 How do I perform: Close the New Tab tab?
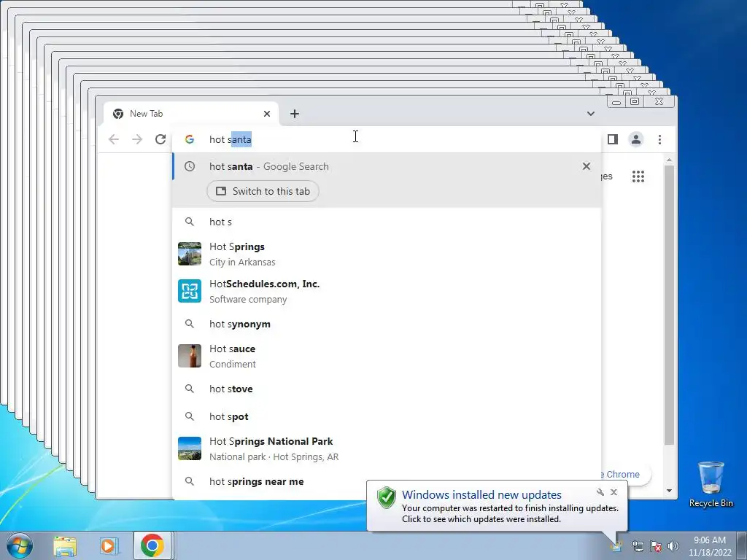(x=267, y=114)
